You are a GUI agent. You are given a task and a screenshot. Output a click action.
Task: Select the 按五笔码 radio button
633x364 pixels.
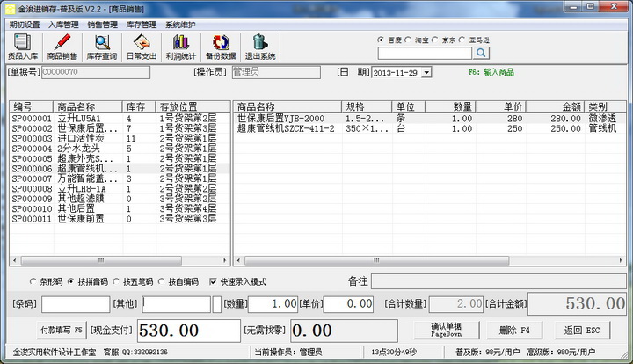pos(117,282)
